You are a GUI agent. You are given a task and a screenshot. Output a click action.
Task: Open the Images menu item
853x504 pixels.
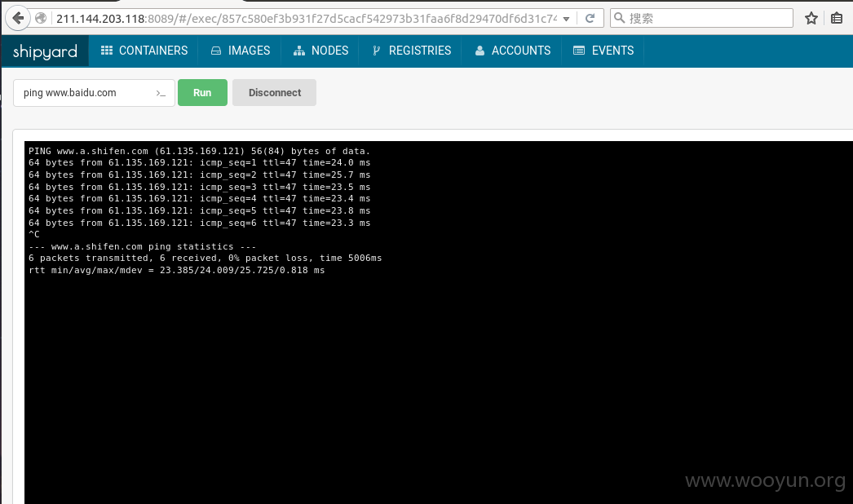(x=240, y=51)
